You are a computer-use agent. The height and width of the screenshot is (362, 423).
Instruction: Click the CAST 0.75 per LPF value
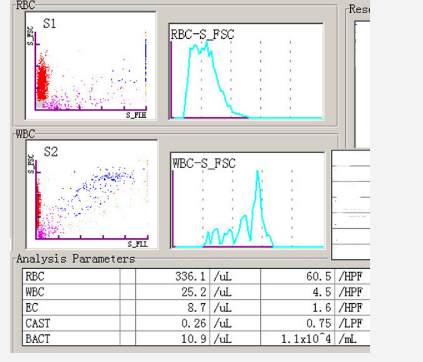click(x=319, y=323)
